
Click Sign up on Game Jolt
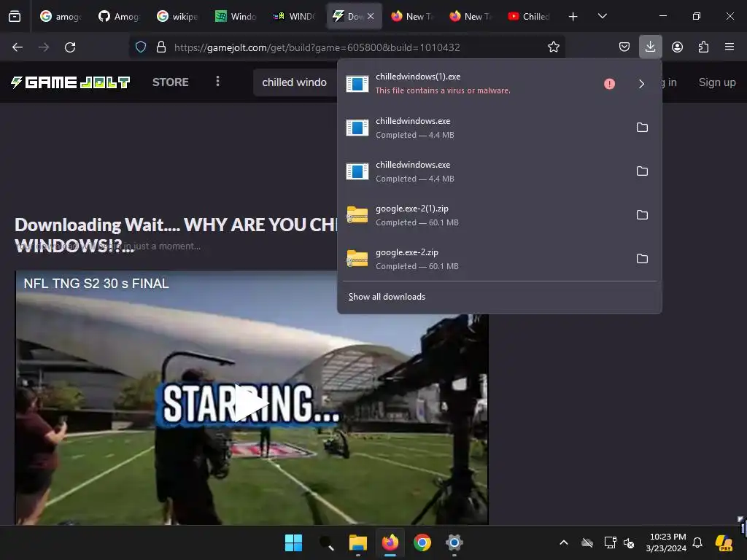(717, 82)
